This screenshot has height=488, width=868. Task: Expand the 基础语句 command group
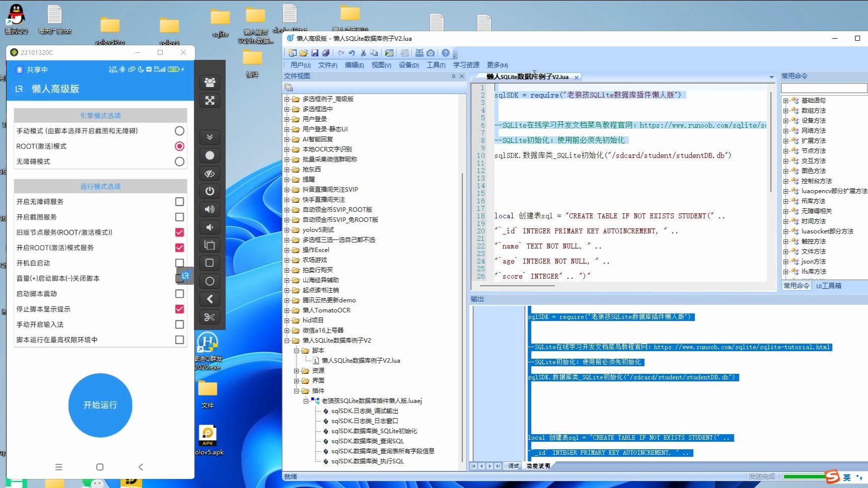(x=786, y=101)
